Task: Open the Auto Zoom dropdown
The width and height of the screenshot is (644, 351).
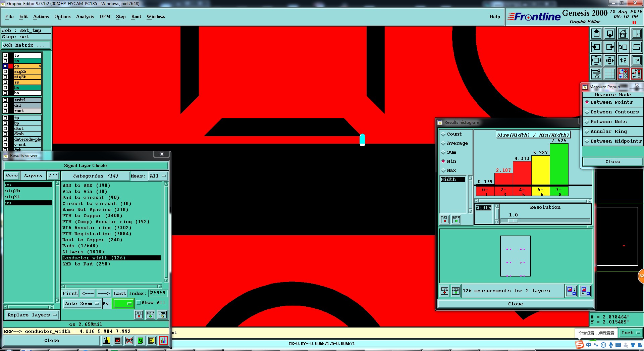Action: point(82,303)
